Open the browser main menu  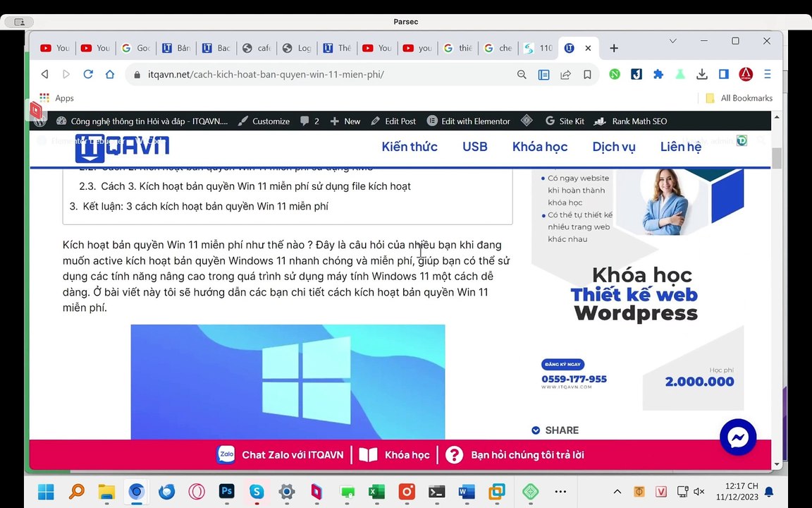pos(768,74)
